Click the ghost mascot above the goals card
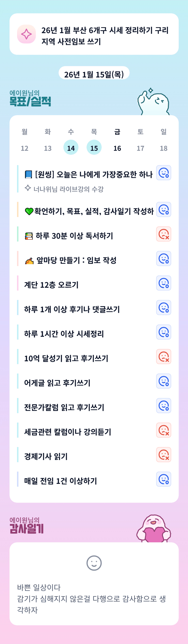Viewport: 188px width, 644px height. tap(153, 102)
